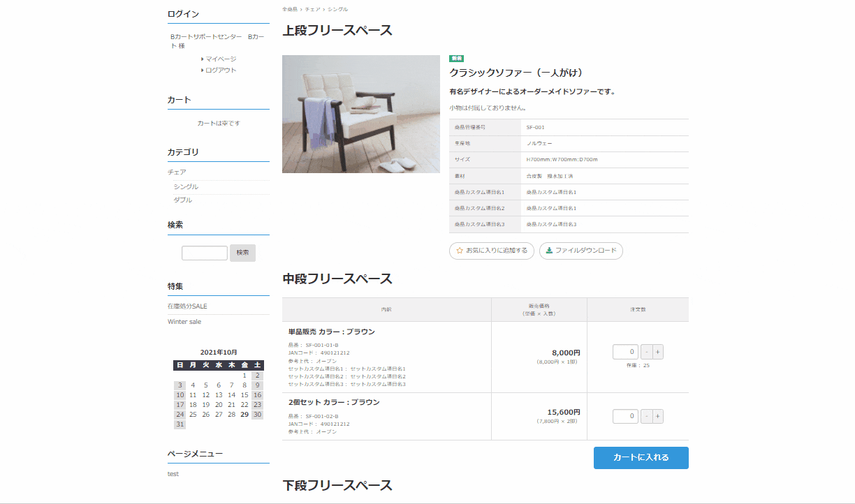Image resolution: width=855 pixels, height=504 pixels.
Task: Select day 15 in the 2021年10月 calendar
Action: click(244, 395)
